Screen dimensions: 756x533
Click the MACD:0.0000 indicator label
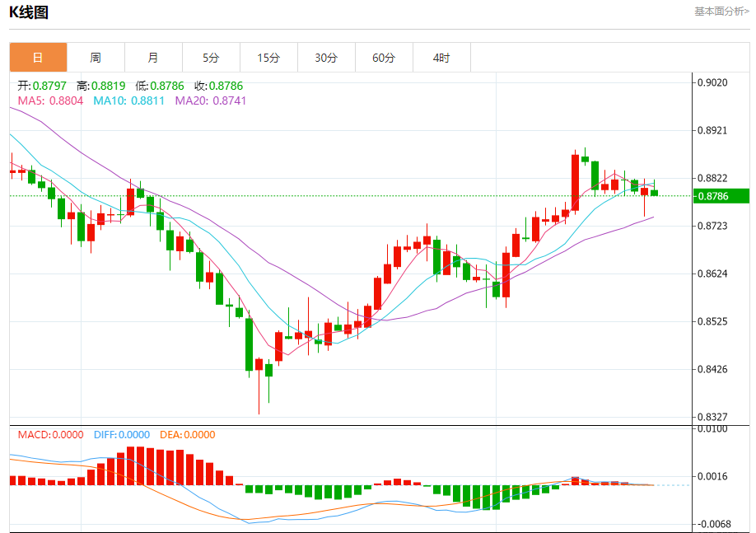[x=50, y=435]
